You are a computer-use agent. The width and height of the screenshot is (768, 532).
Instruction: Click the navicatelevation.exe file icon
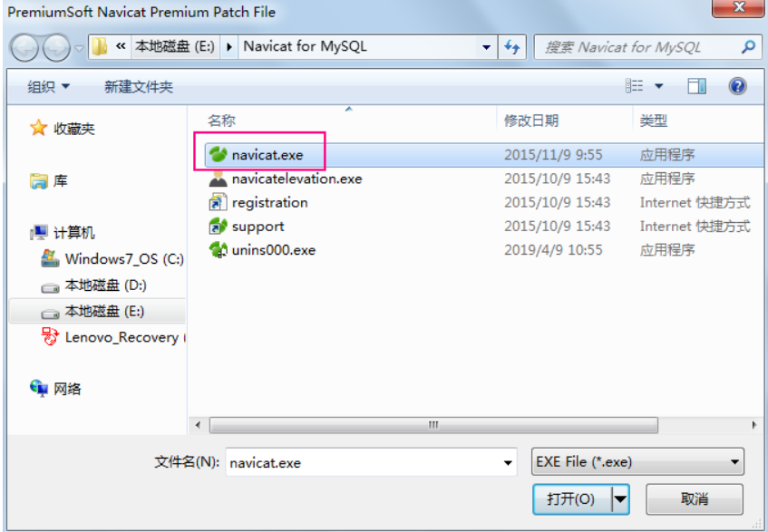click(218, 179)
